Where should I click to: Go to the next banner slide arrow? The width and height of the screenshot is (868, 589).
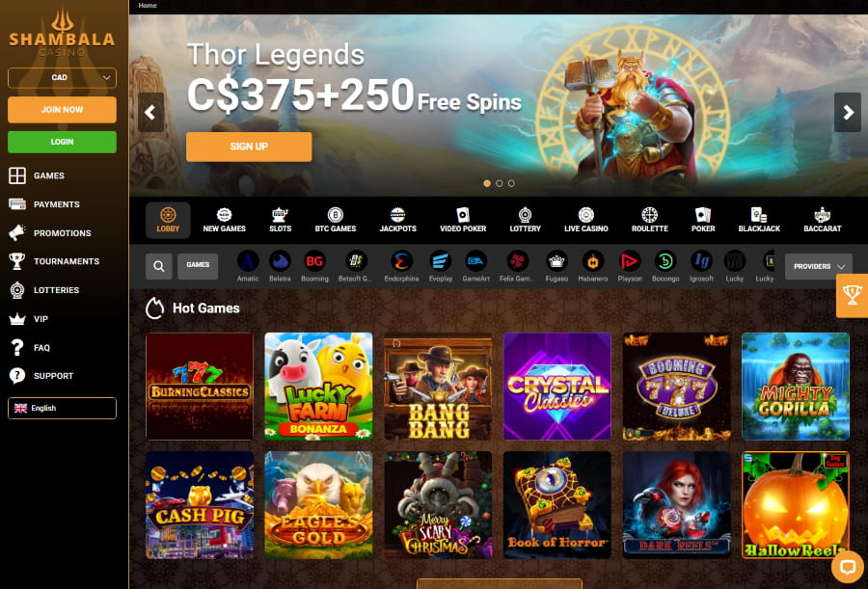[848, 113]
